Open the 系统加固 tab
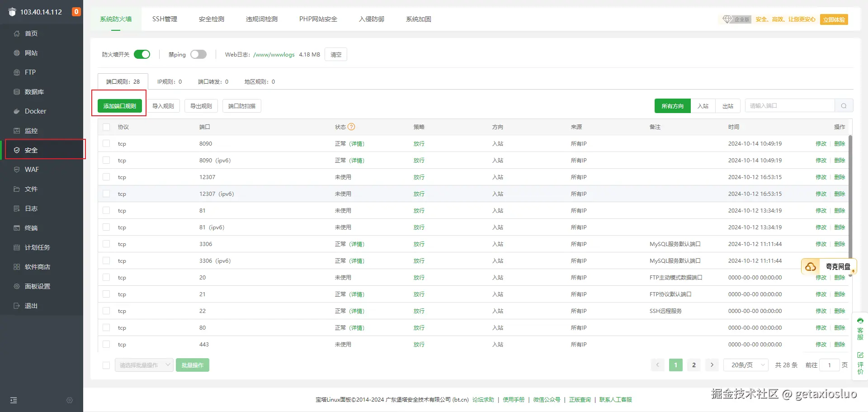The image size is (868, 412). point(419,19)
